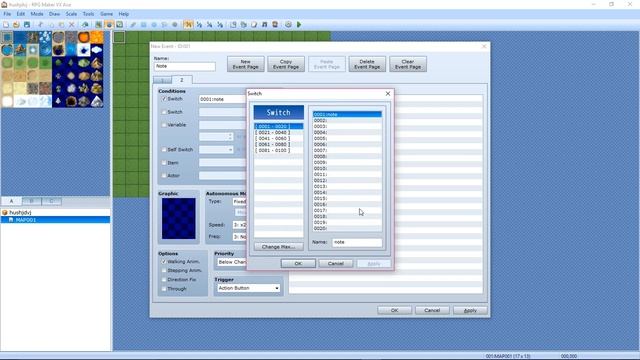Start Playtest with green arrow icon
Image resolution: width=640 pixels, height=360 pixels.
coord(299,25)
